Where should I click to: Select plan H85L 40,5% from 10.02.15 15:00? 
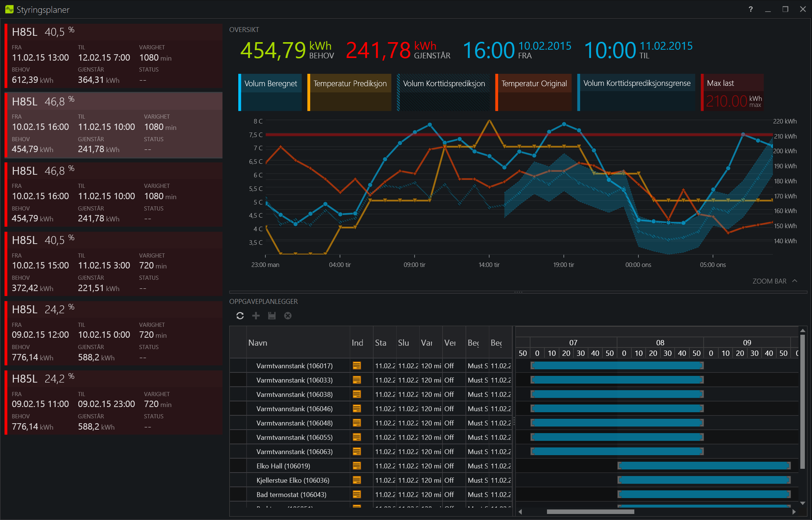[x=113, y=264]
